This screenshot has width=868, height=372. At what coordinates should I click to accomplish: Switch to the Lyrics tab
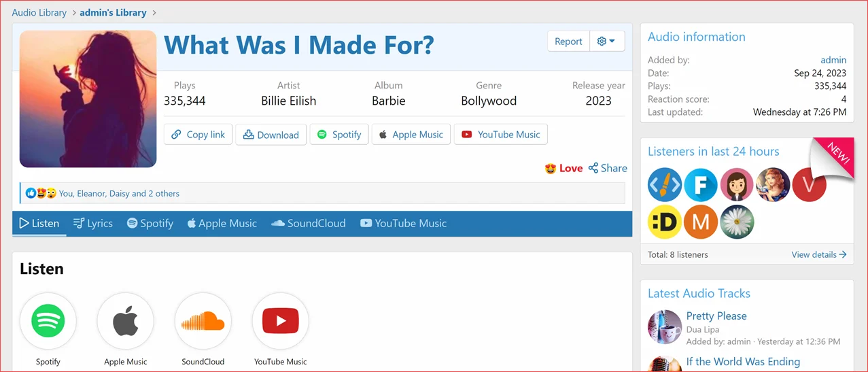(93, 223)
